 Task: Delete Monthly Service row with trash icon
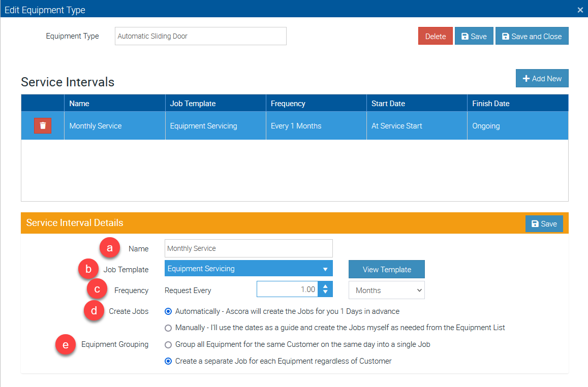(43, 125)
